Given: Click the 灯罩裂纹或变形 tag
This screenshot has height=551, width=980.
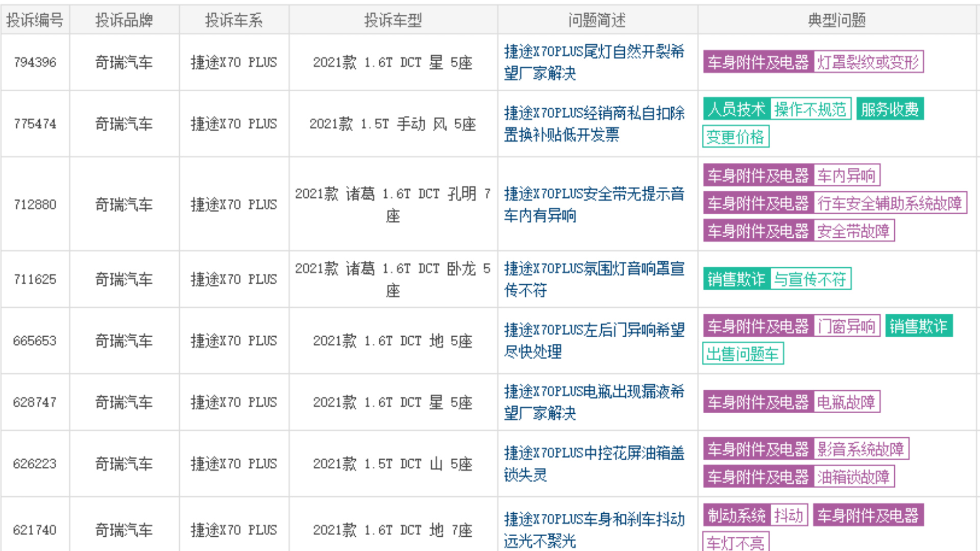Looking at the screenshot, I should 868,62.
